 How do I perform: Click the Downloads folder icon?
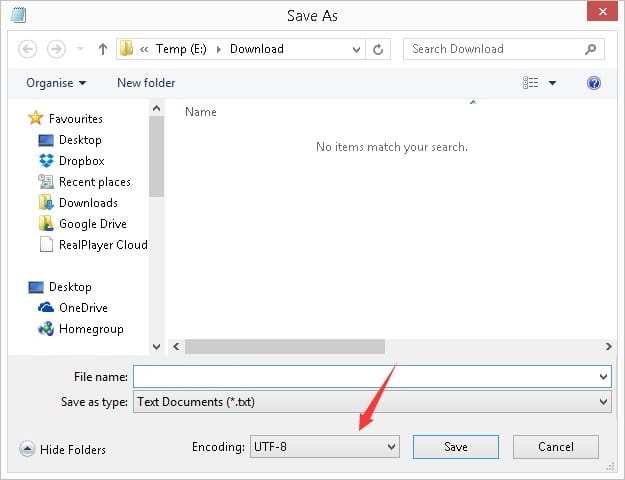pos(46,203)
